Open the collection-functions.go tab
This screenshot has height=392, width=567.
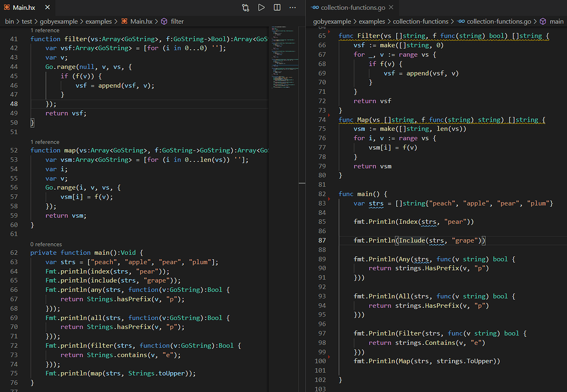tap(353, 7)
